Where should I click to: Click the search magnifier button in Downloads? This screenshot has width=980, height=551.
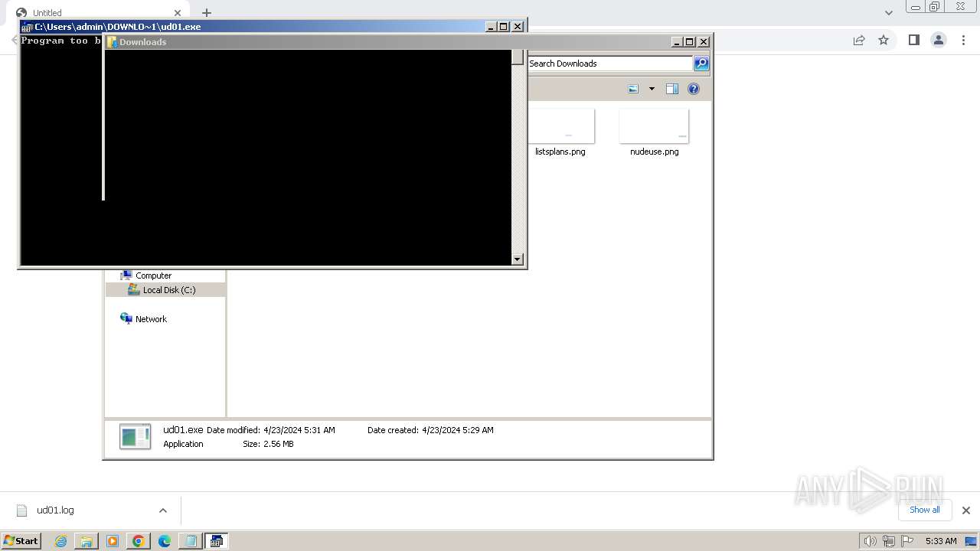click(x=701, y=64)
